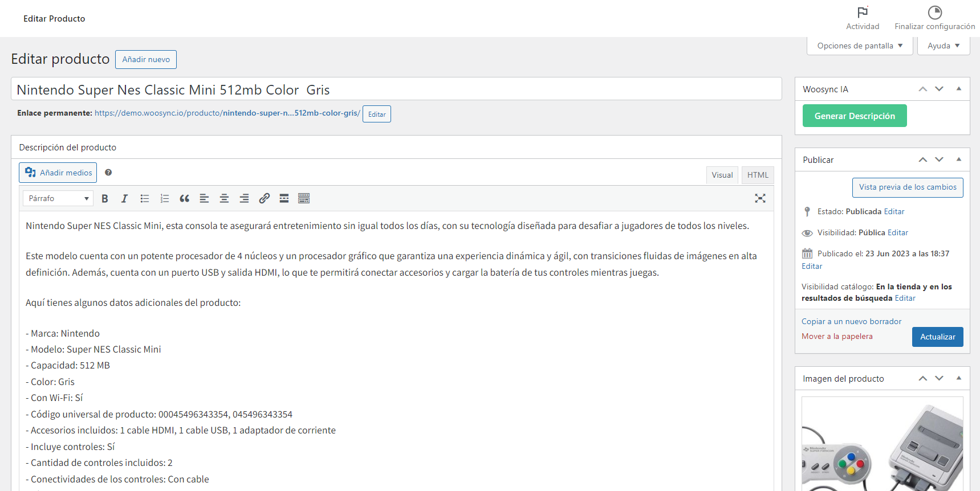Click the Actualizar button

(938, 337)
